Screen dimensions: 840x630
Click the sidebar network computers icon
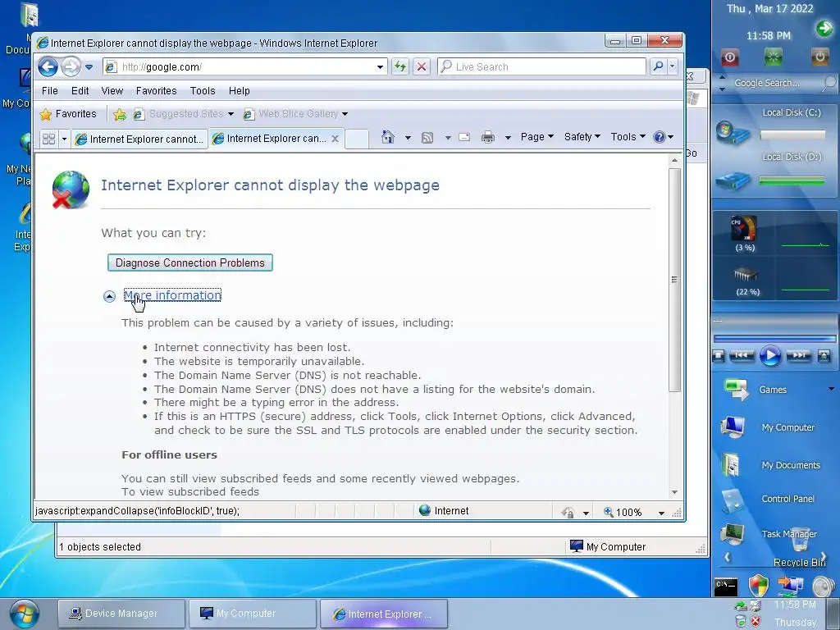[790, 585]
